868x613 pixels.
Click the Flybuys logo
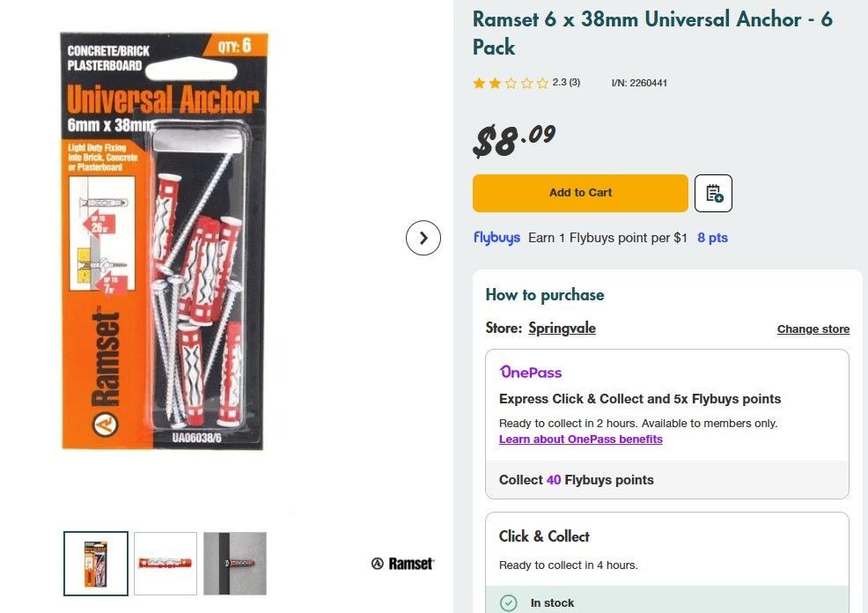(497, 238)
